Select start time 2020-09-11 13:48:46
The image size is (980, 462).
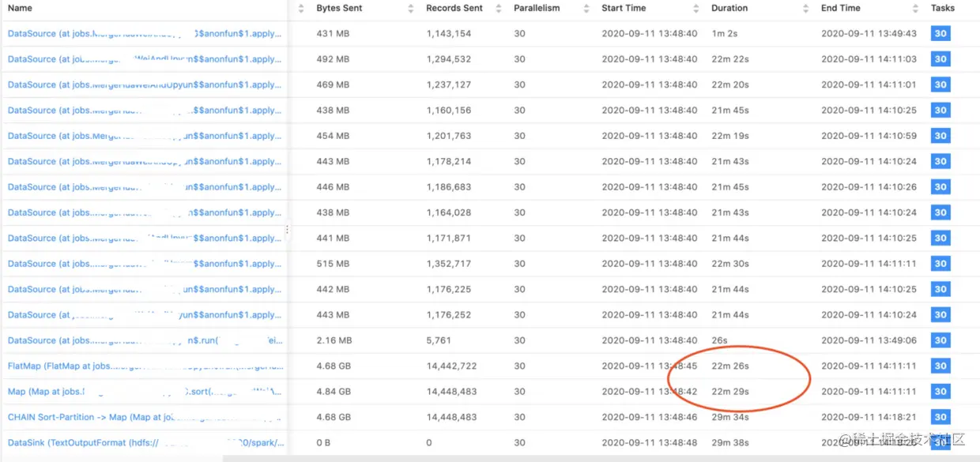click(x=650, y=417)
